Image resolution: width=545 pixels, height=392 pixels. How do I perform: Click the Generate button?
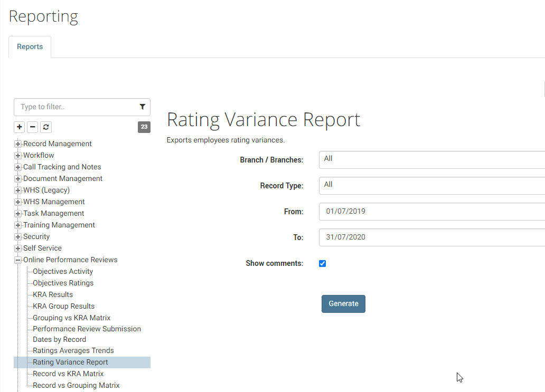(x=343, y=304)
